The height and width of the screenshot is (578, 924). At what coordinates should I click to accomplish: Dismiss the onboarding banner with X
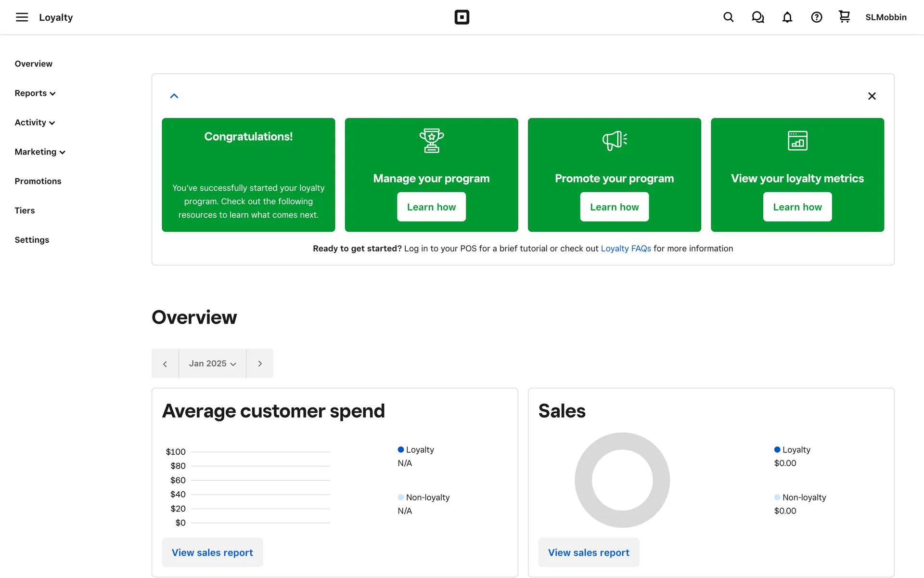[872, 96]
